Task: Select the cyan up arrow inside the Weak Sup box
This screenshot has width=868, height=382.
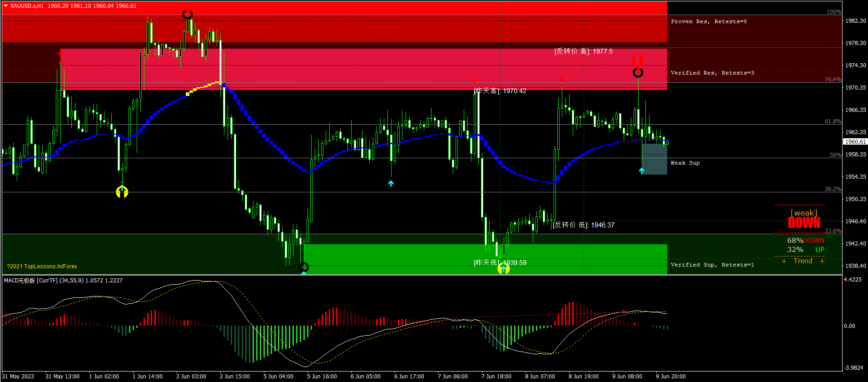Action: pyautogui.click(x=641, y=171)
